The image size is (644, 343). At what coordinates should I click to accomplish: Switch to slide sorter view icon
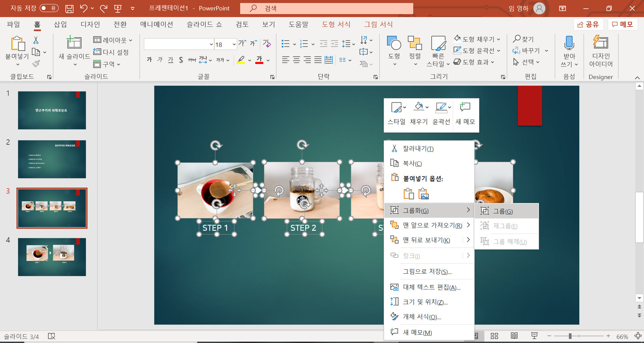coord(494,336)
